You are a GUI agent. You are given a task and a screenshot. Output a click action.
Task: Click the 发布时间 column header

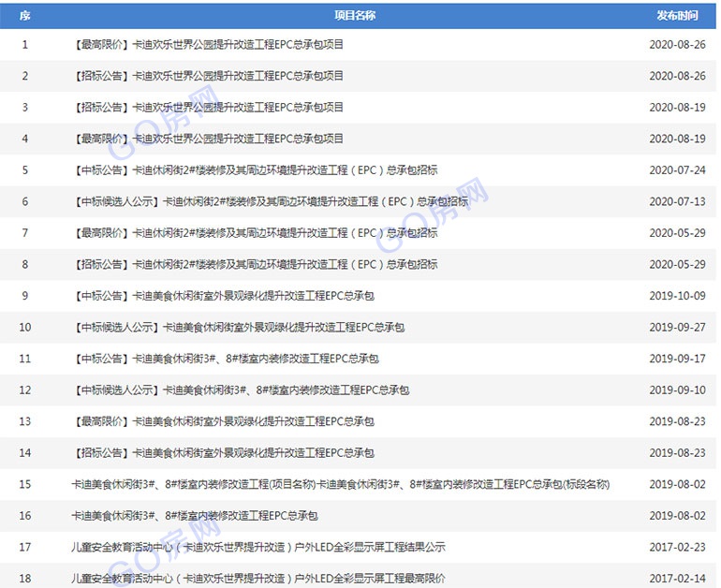pyautogui.click(x=677, y=16)
